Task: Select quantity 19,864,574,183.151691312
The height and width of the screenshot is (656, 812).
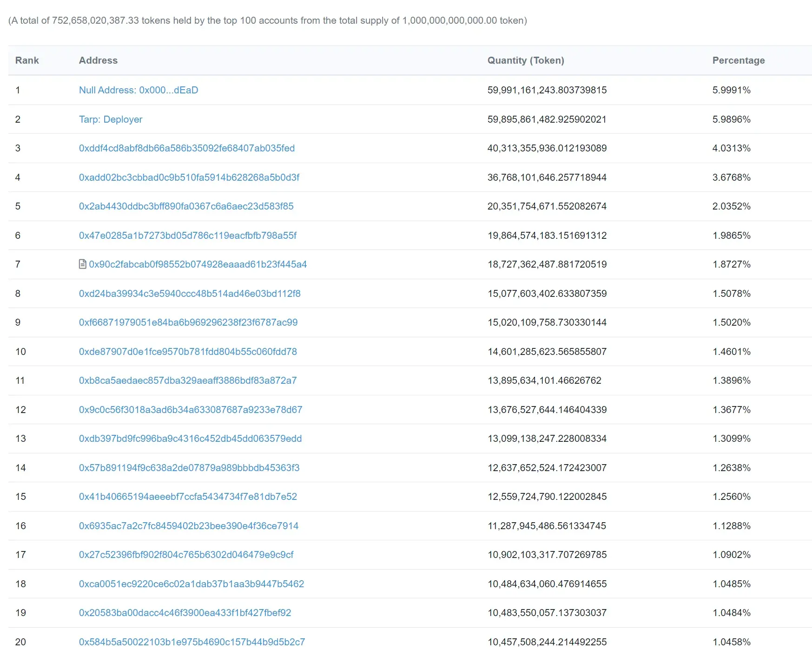Action: coord(547,236)
